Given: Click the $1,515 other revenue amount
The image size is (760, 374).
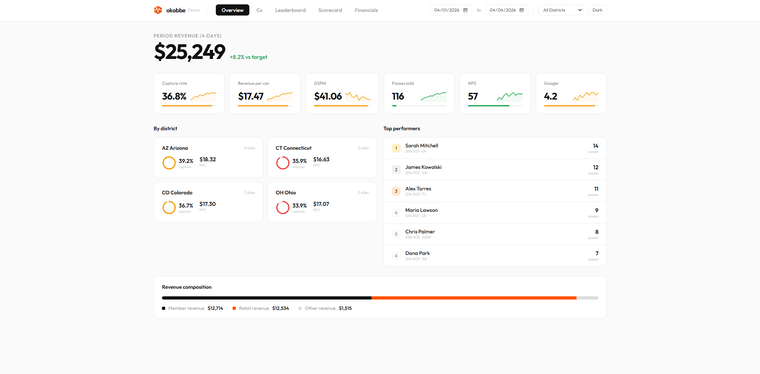Looking at the screenshot, I should point(345,308).
